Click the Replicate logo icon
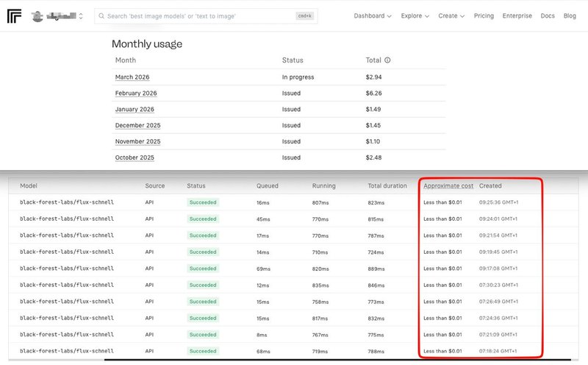 point(14,16)
